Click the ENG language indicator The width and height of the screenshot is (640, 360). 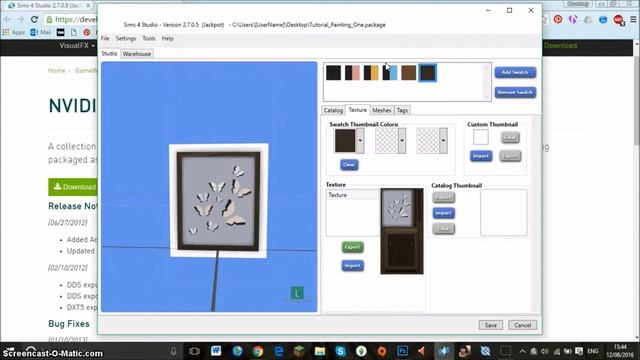[592, 351]
